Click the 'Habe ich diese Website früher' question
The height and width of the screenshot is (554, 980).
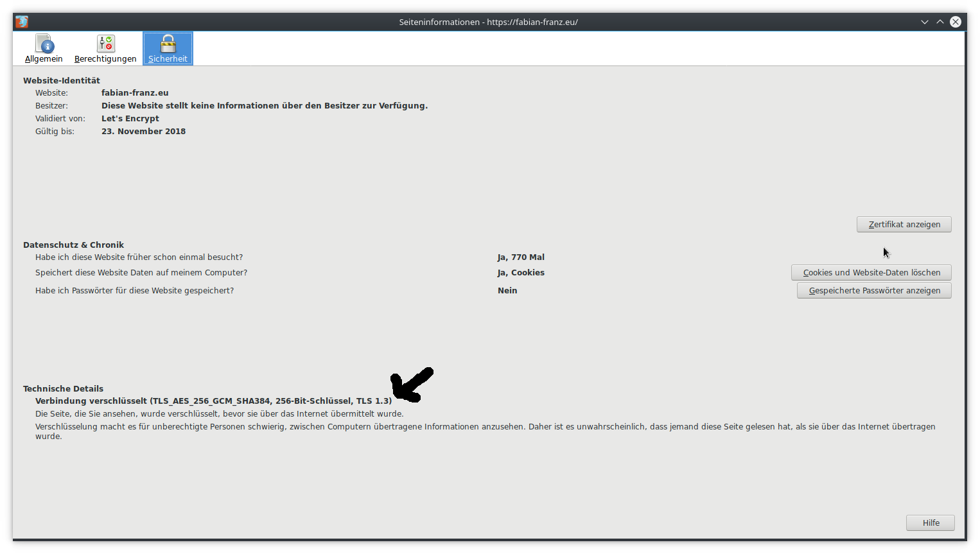(139, 257)
